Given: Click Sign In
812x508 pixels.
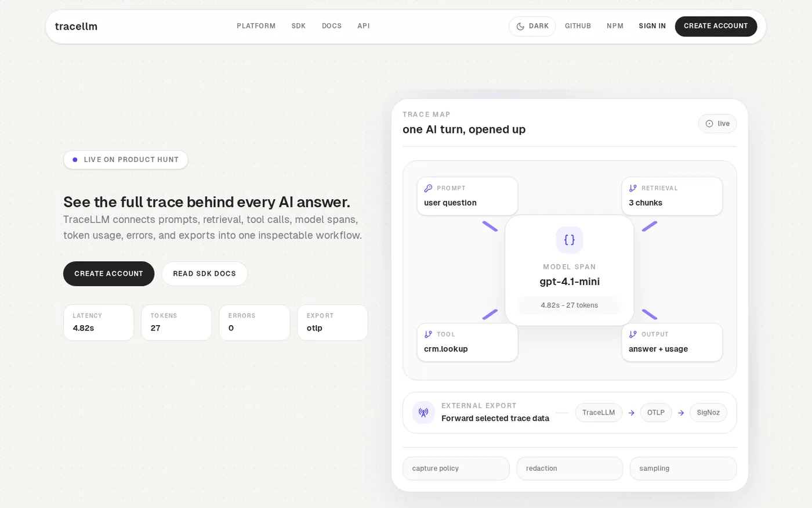Looking at the screenshot, I should 652,26.
